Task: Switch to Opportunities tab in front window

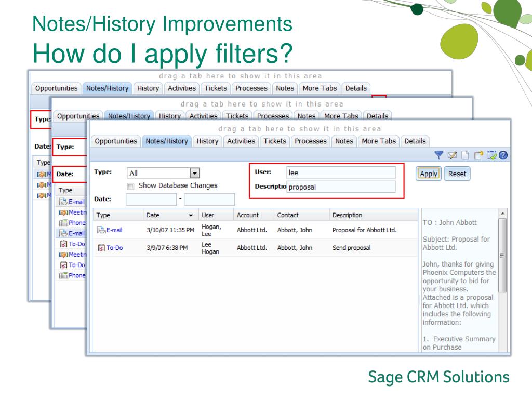Action: tap(116, 141)
